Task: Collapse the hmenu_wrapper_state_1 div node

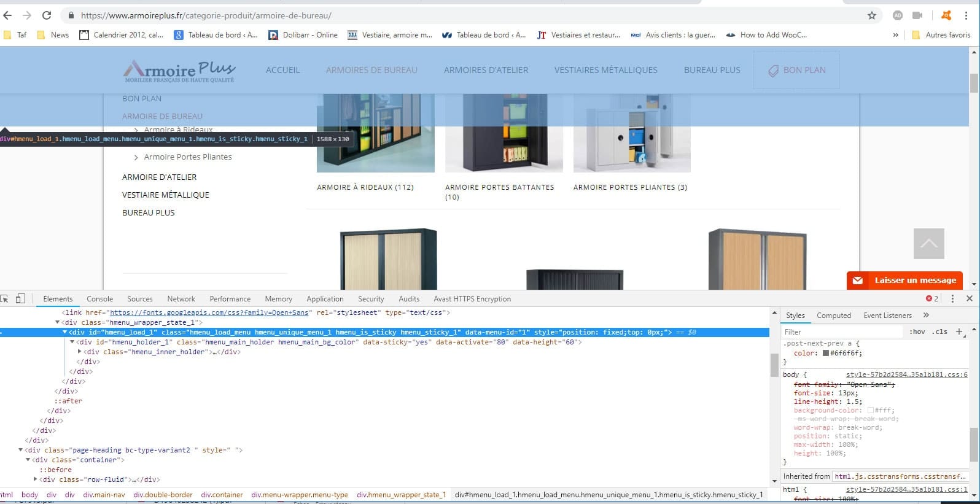Action: pyautogui.click(x=58, y=322)
